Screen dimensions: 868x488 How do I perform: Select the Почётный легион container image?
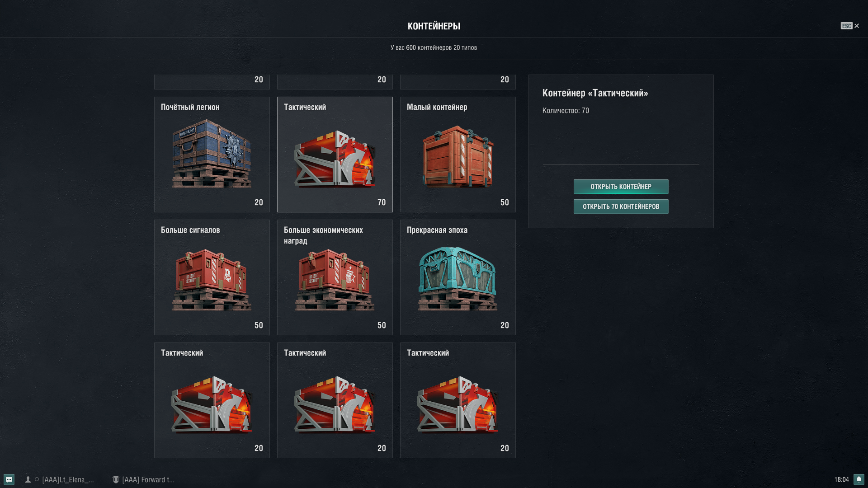click(212, 154)
